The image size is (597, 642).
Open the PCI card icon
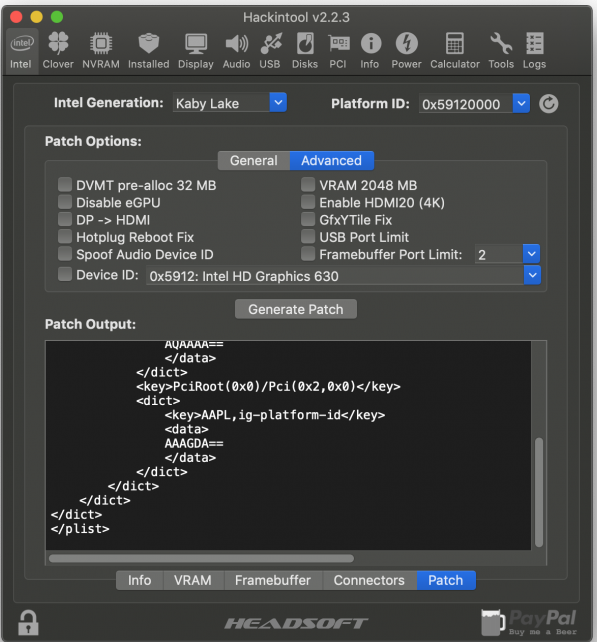(x=338, y=51)
